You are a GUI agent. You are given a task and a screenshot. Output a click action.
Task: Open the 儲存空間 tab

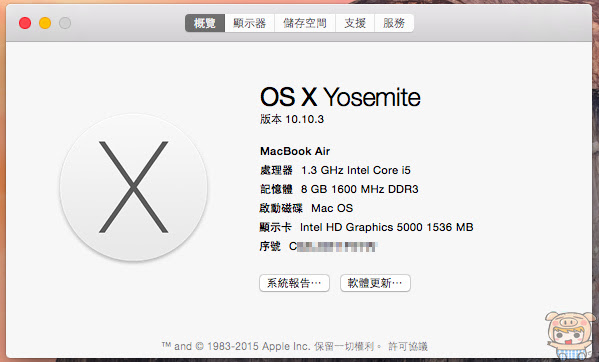click(305, 23)
